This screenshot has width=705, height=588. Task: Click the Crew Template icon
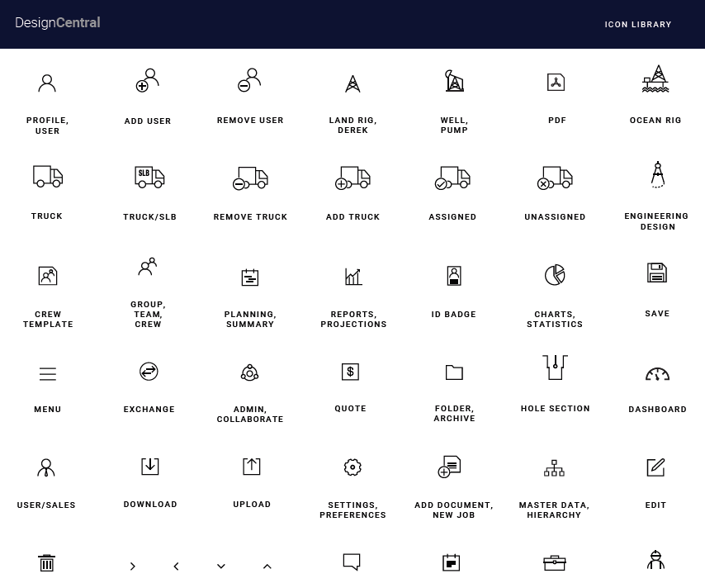coord(48,276)
